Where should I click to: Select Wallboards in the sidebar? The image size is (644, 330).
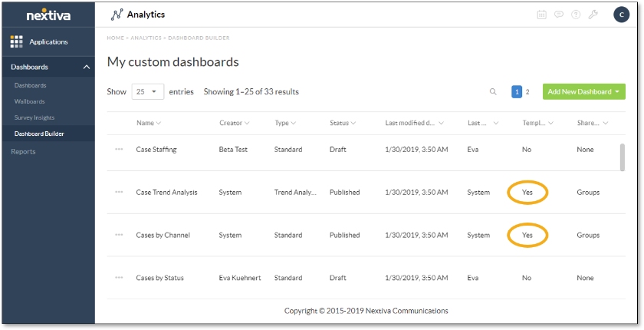[x=30, y=101]
